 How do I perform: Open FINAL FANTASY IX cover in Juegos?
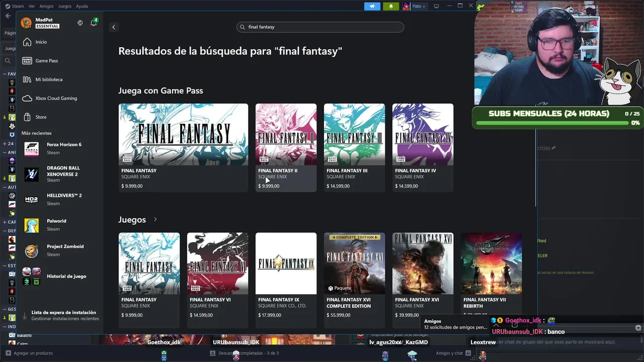click(286, 263)
